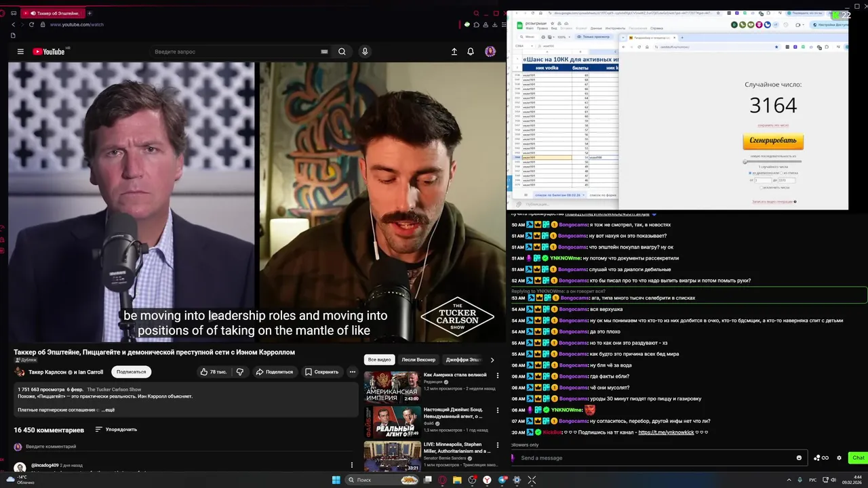The height and width of the screenshot is (488, 868).
Task: Open more actions menu beside Сохранить
Action: point(352,371)
